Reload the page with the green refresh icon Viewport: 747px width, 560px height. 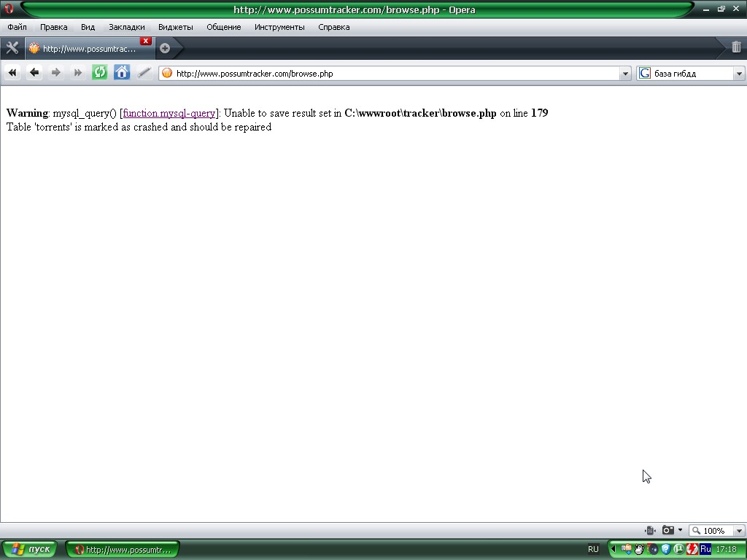point(99,73)
